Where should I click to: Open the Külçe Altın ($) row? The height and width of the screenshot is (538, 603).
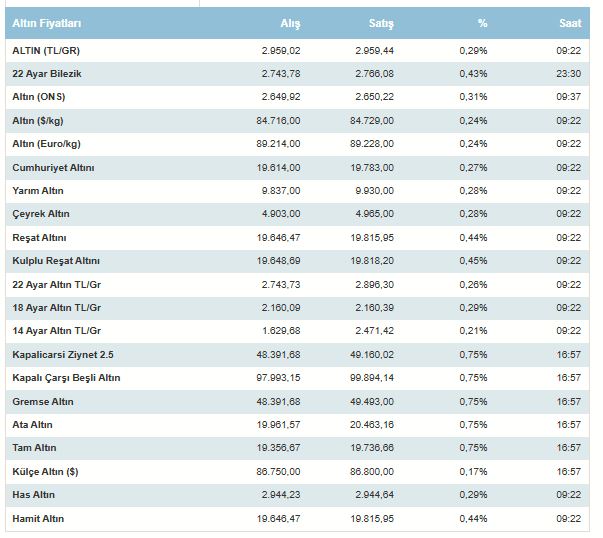coord(297,471)
